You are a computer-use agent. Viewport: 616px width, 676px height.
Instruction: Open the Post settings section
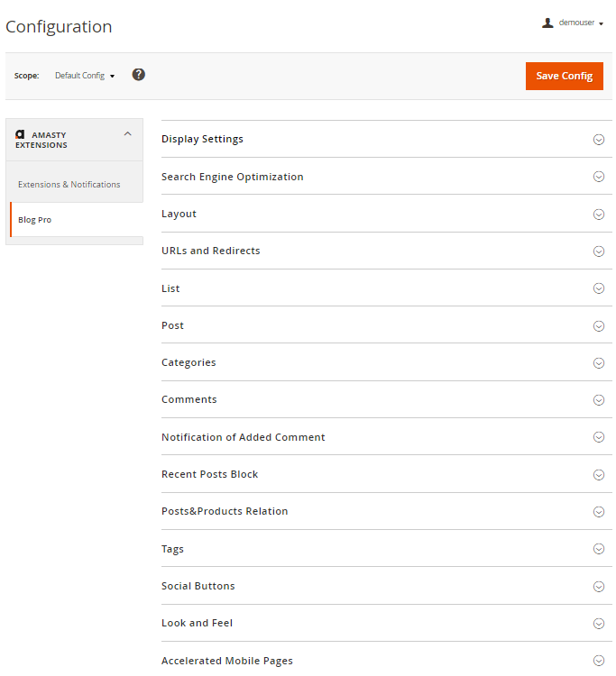click(173, 326)
